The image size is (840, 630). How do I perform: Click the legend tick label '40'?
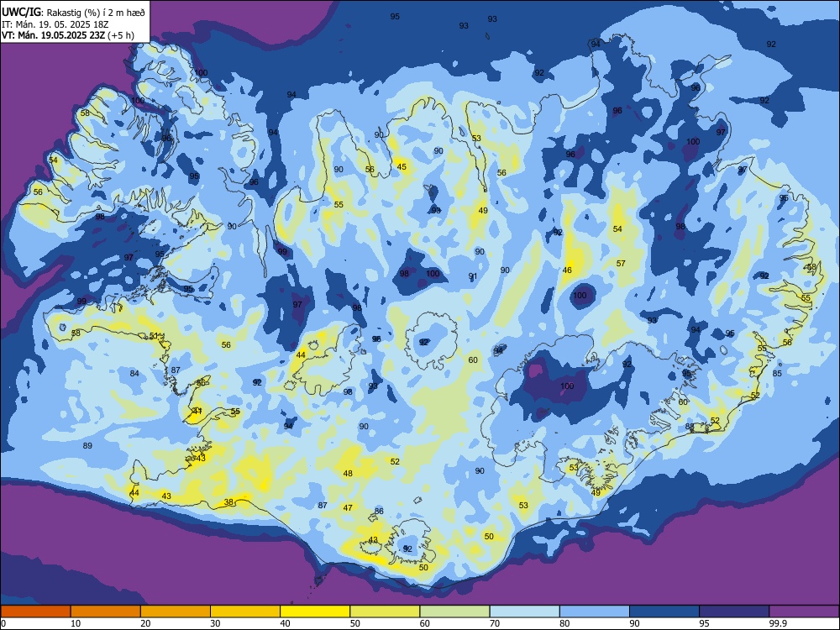pos(285,623)
